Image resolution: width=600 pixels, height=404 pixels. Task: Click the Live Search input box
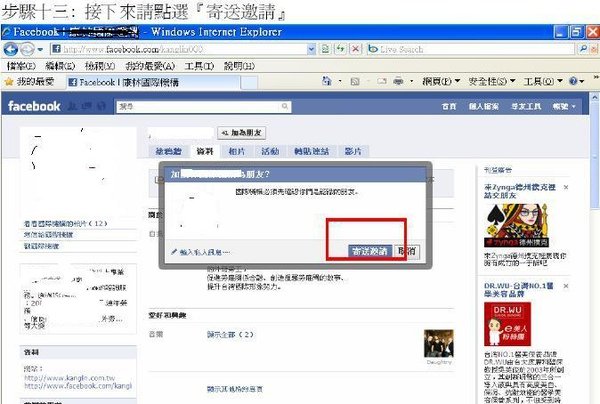click(471, 49)
